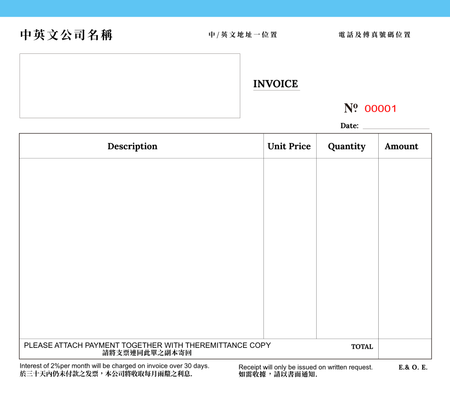Select the phone and fax placeholder text
The width and height of the screenshot is (450, 398).
click(374, 35)
